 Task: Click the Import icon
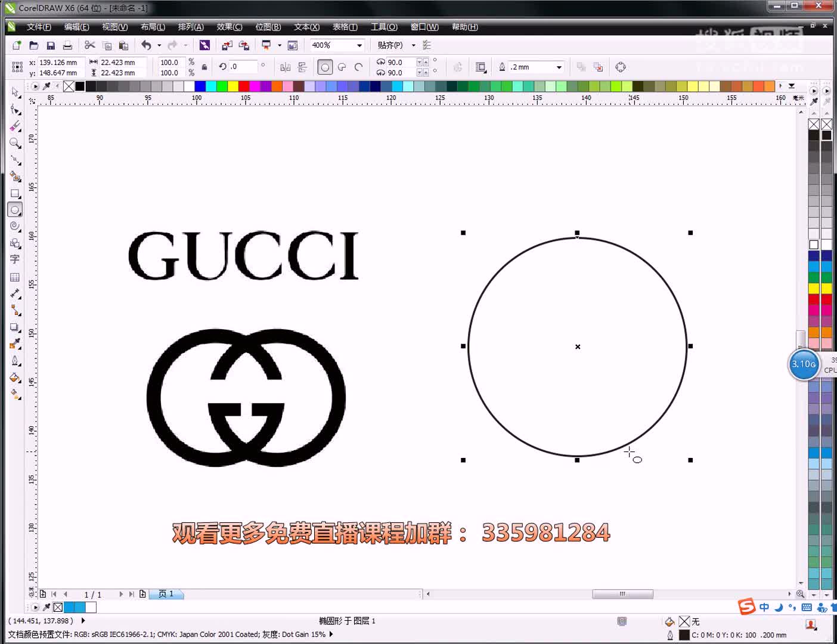click(227, 45)
